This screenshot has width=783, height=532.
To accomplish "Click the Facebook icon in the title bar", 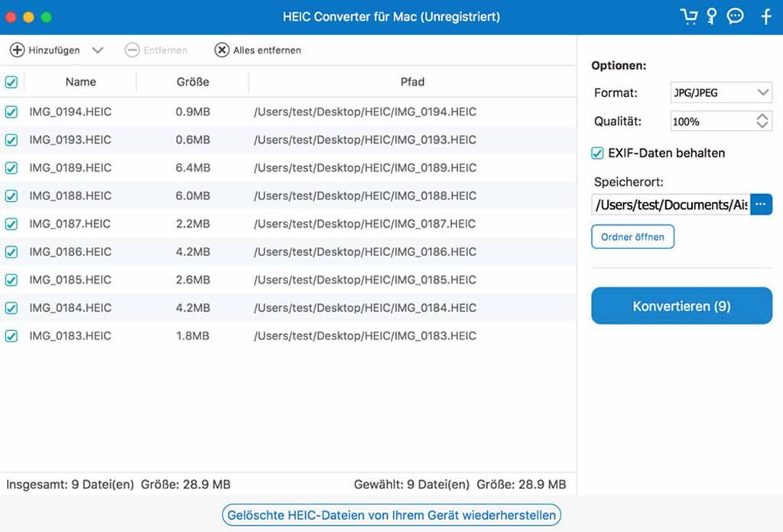I will (x=767, y=15).
